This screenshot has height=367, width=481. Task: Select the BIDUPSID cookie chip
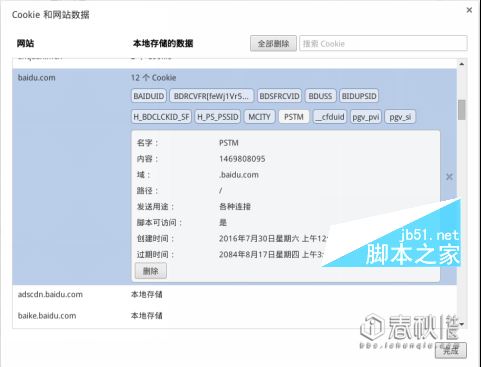coord(359,96)
